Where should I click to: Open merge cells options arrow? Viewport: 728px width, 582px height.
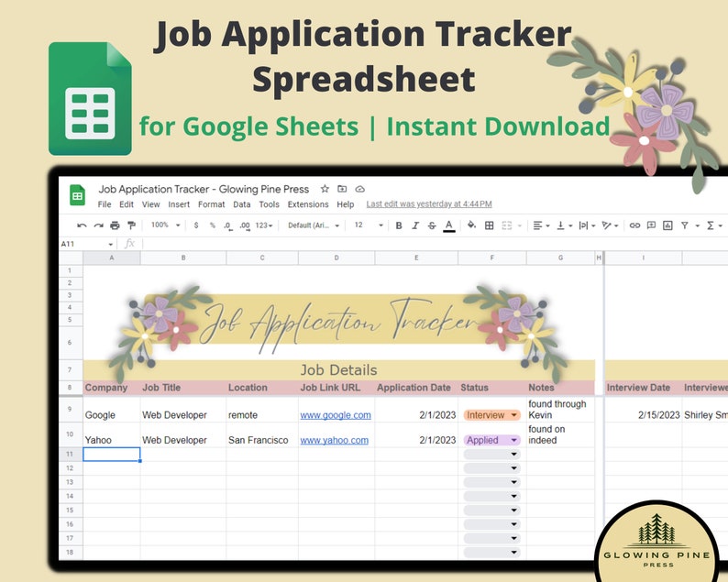520,226
